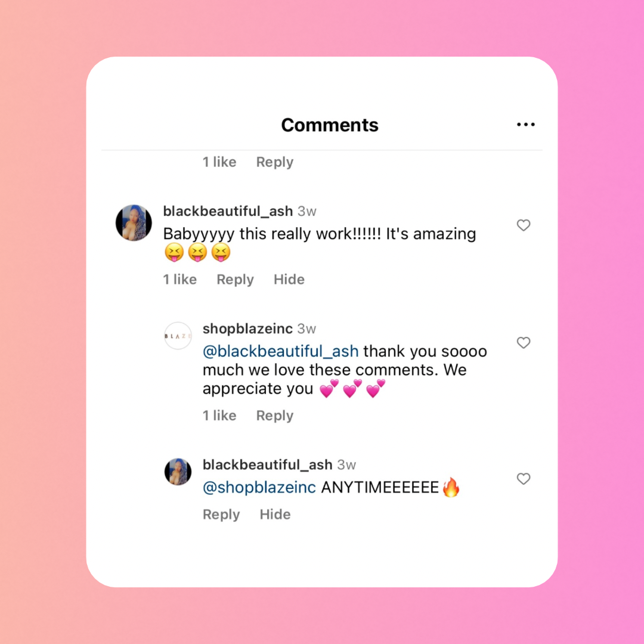The height and width of the screenshot is (644, 644).
Task: Open blackbeautiful_ash username on the top comment
Action: pos(228,211)
